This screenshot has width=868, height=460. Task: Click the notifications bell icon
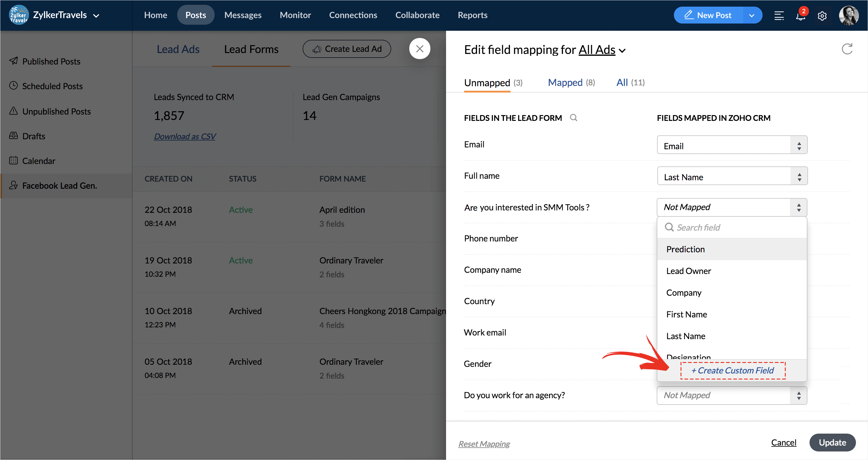click(x=800, y=16)
